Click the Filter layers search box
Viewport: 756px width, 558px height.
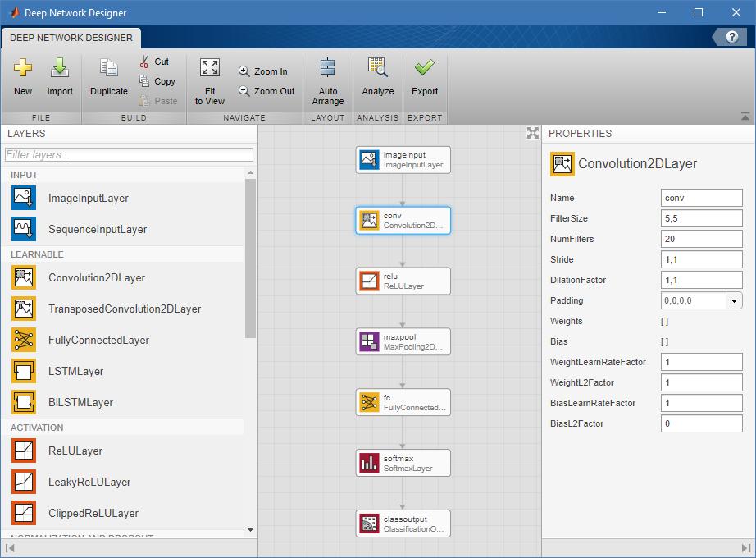pos(129,154)
